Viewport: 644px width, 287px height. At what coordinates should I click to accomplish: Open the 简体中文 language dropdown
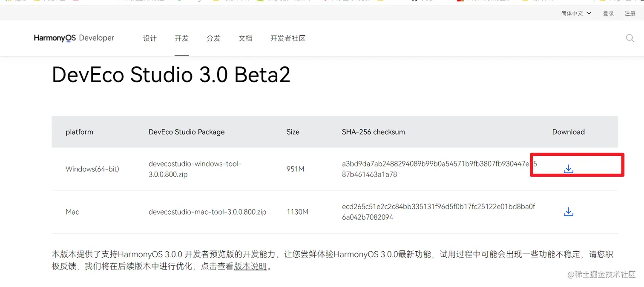(x=576, y=13)
